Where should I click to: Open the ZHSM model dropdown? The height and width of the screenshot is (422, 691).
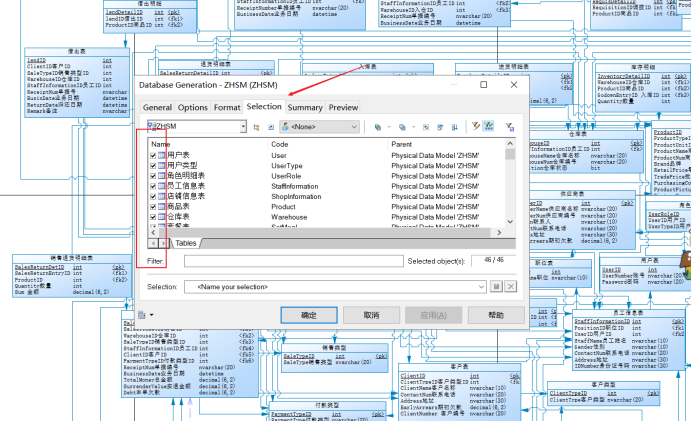coord(243,126)
